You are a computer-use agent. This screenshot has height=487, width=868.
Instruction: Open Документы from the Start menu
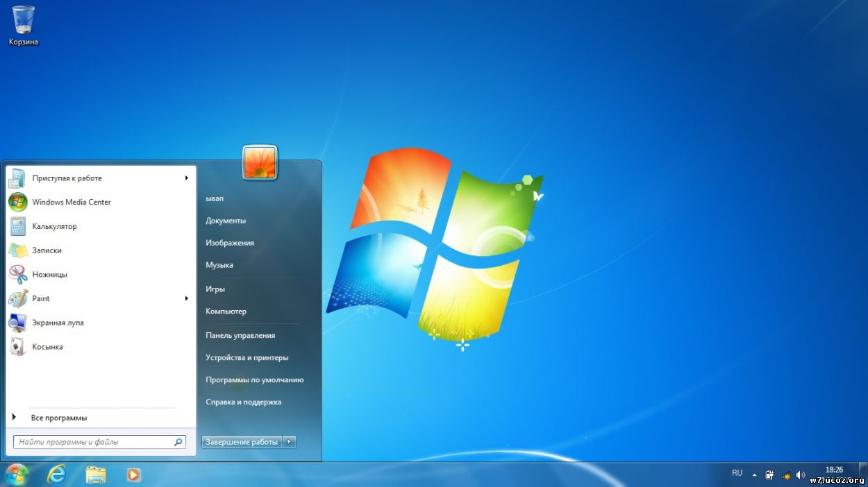tap(227, 220)
